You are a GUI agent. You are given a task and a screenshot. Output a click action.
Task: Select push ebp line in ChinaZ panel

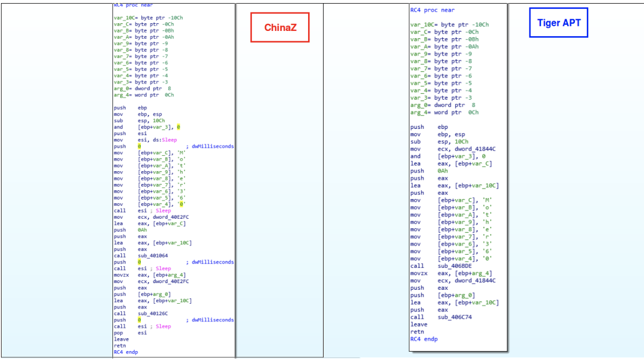pos(130,108)
